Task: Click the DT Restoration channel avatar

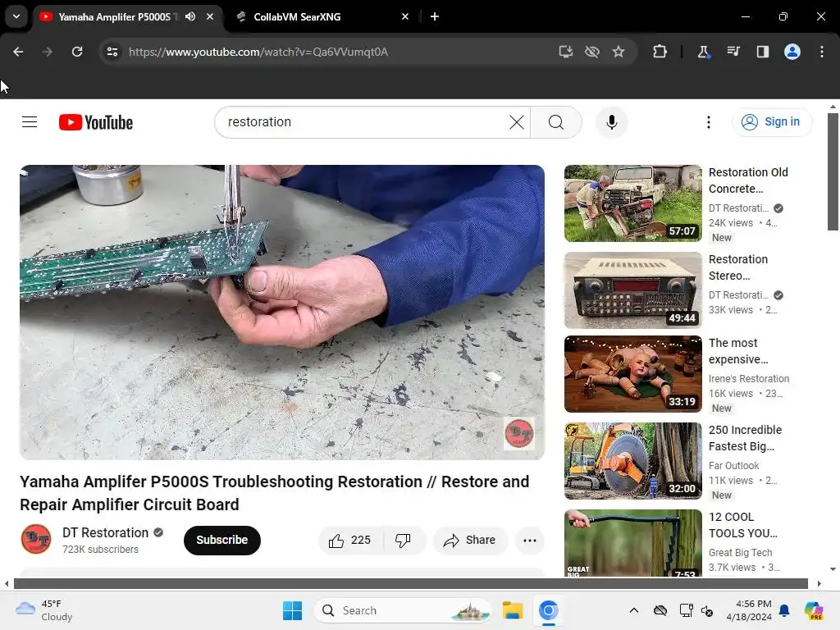Action: point(36,539)
